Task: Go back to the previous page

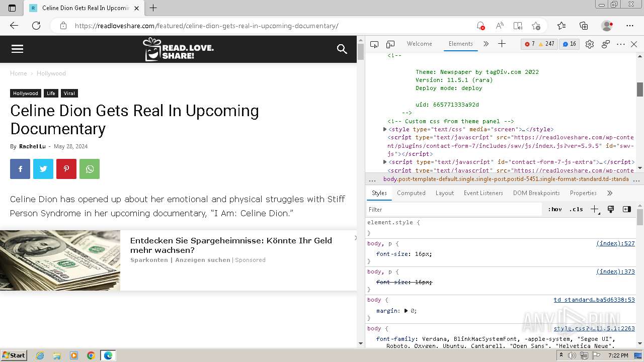Action: pos(14,26)
